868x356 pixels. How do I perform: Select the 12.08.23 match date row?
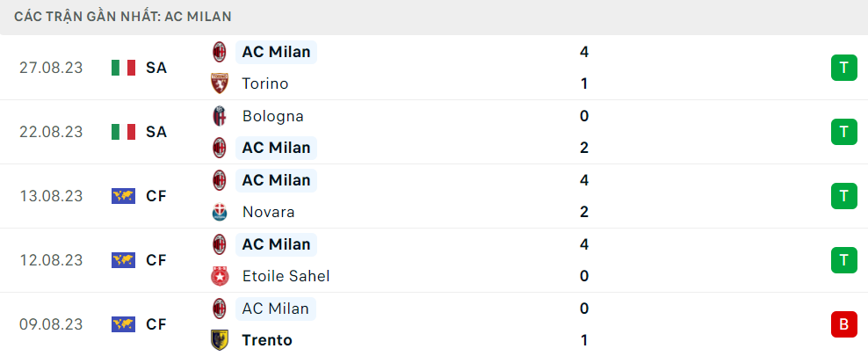434,260
